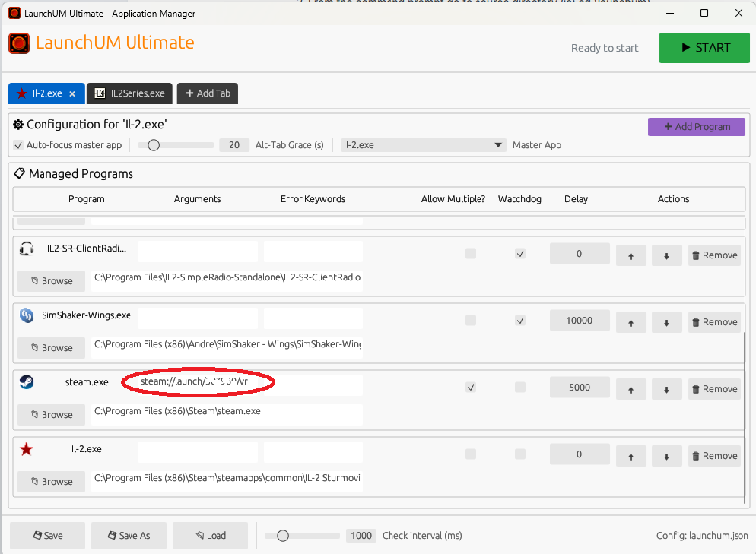756x554 pixels.
Task: Click the Save As button
Action: pyautogui.click(x=129, y=536)
